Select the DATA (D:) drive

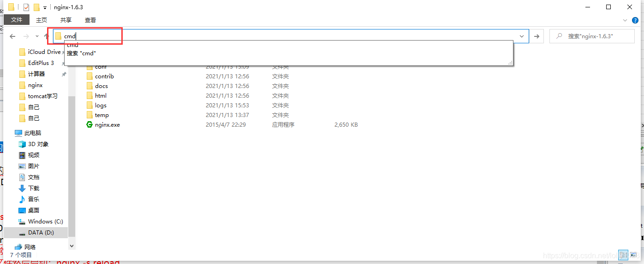click(36, 232)
